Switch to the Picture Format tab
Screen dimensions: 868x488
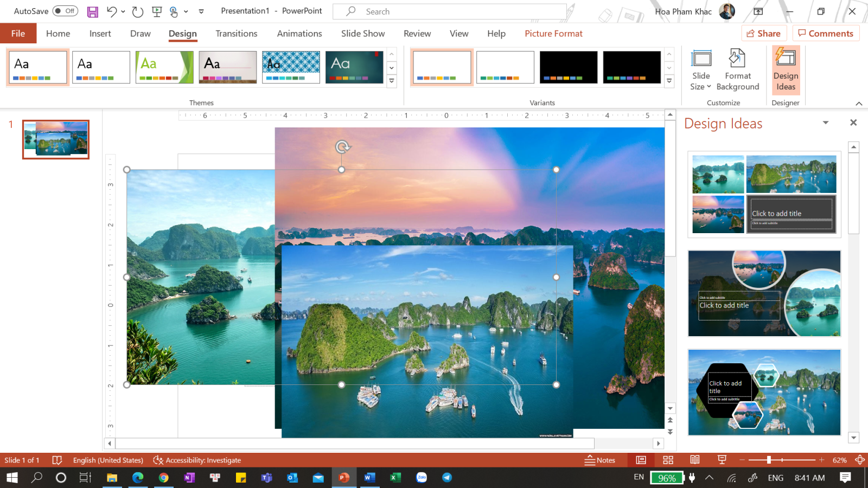click(553, 33)
